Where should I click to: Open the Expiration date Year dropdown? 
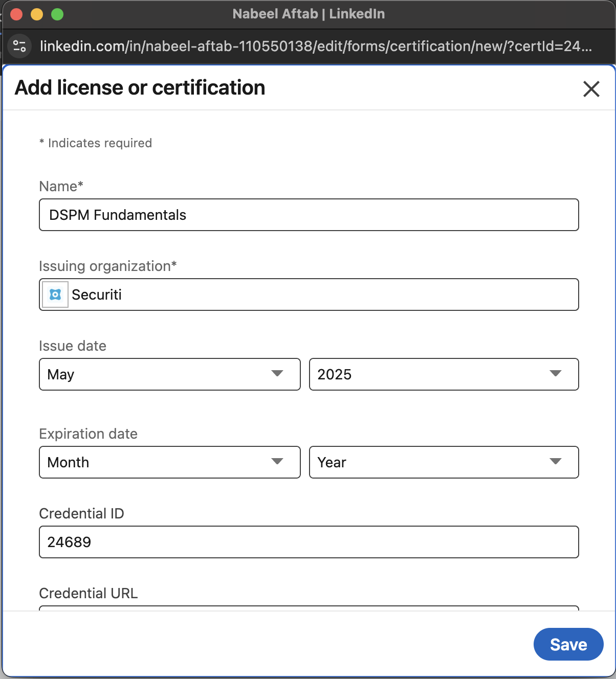coord(444,462)
